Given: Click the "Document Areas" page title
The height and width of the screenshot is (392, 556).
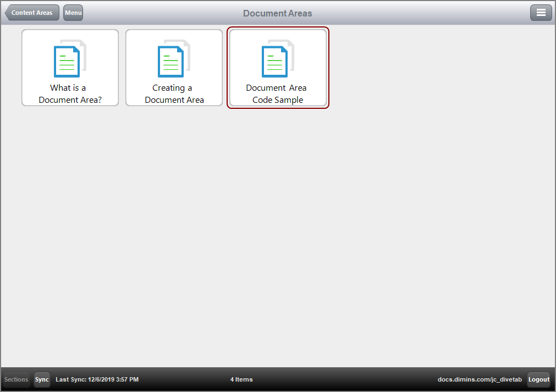Looking at the screenshot, I should click(277, 13).
